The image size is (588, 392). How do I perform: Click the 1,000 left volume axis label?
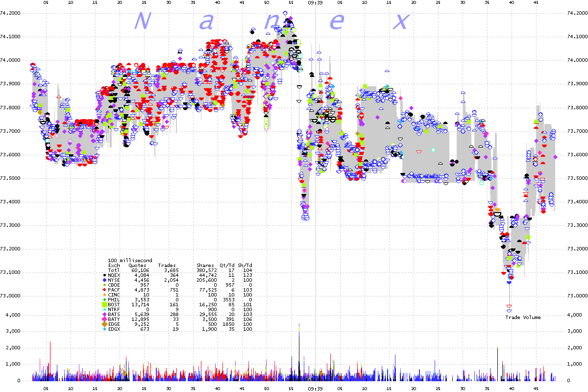[x=13, y=364]
